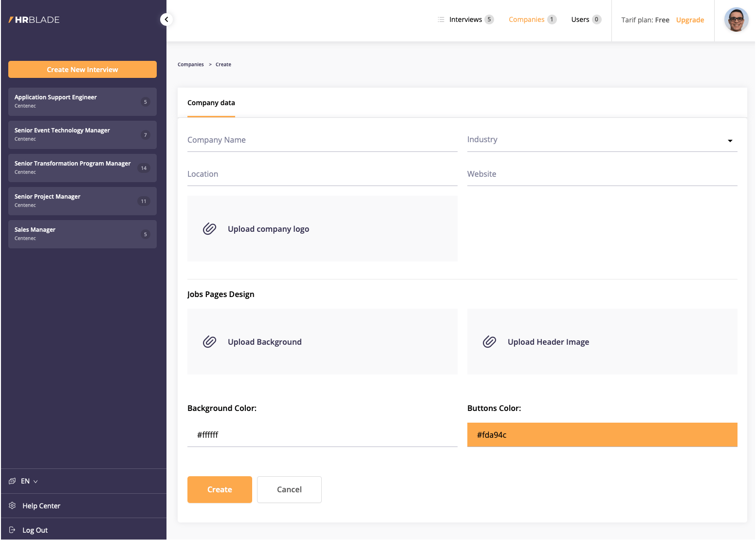Open Senior Project Manager interview

[x=82, y=201]
